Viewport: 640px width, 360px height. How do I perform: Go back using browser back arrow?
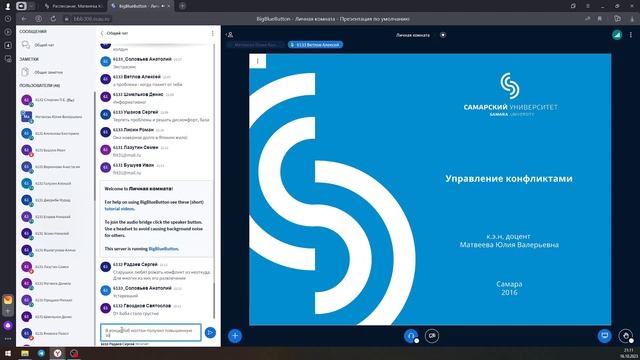click(x=24, y=19)
